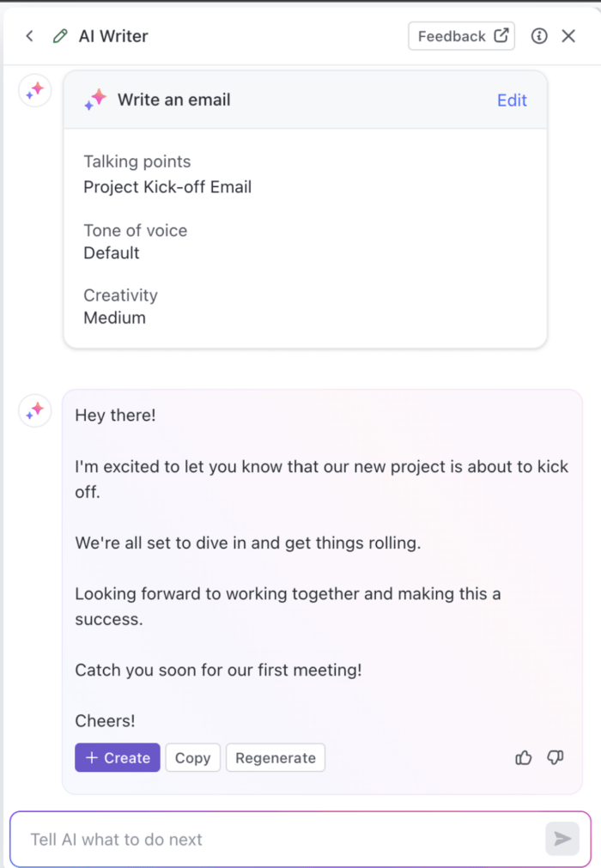Copy the generated email text
The image size is (601, 868).
point(192,757)
